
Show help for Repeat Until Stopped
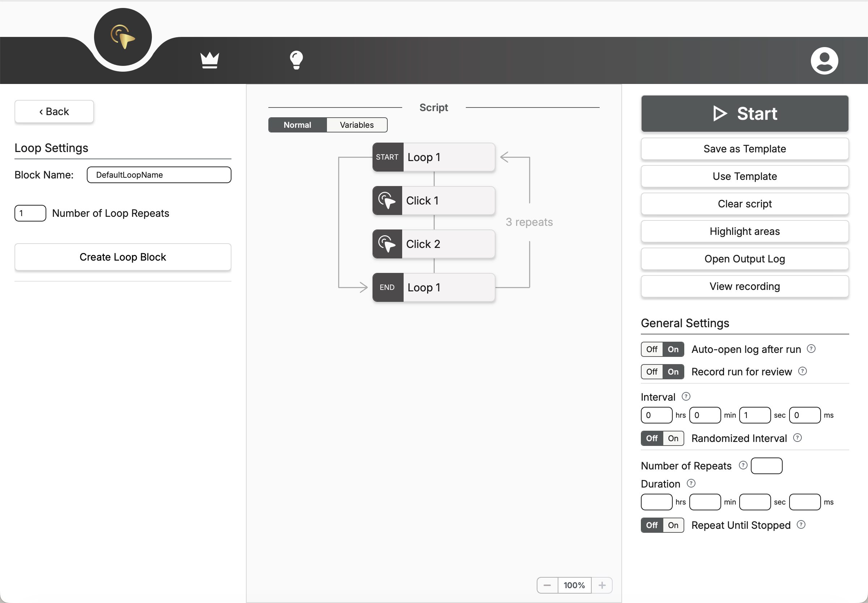click(801, 525)
